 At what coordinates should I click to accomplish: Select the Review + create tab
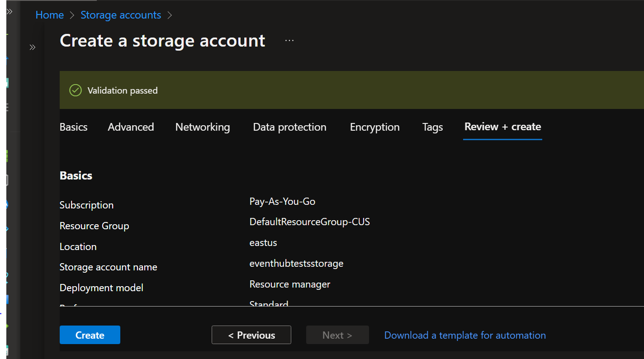[x=502, y=127]
